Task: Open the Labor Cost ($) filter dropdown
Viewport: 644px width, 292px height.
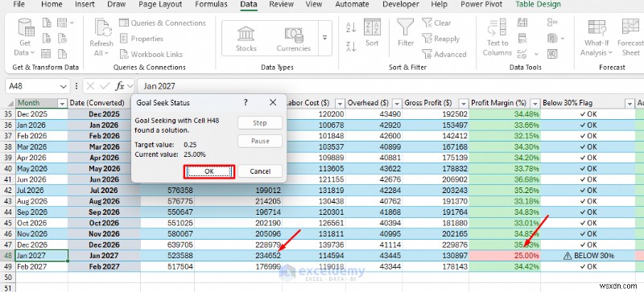Action: click(x=341, y=104)
